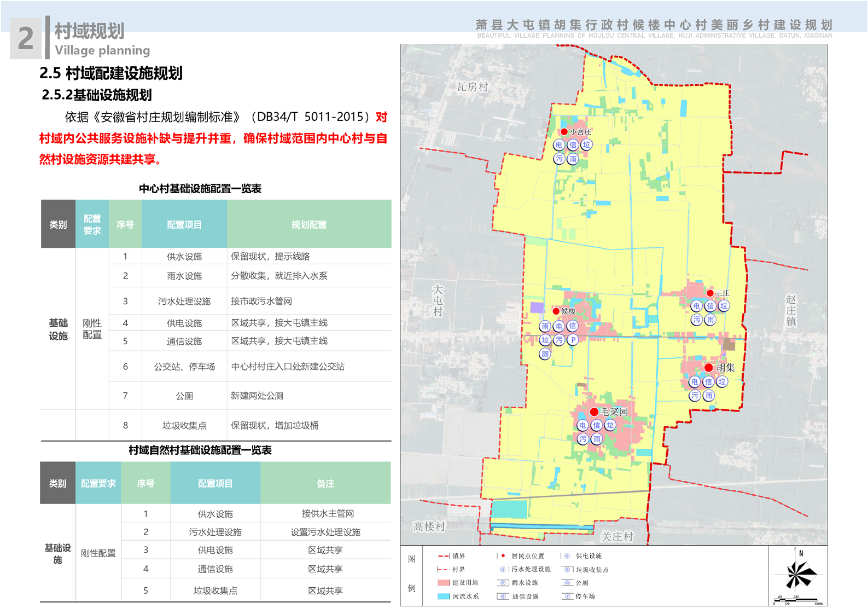Click the 公交站、停车场 table row

click(184, 367)
